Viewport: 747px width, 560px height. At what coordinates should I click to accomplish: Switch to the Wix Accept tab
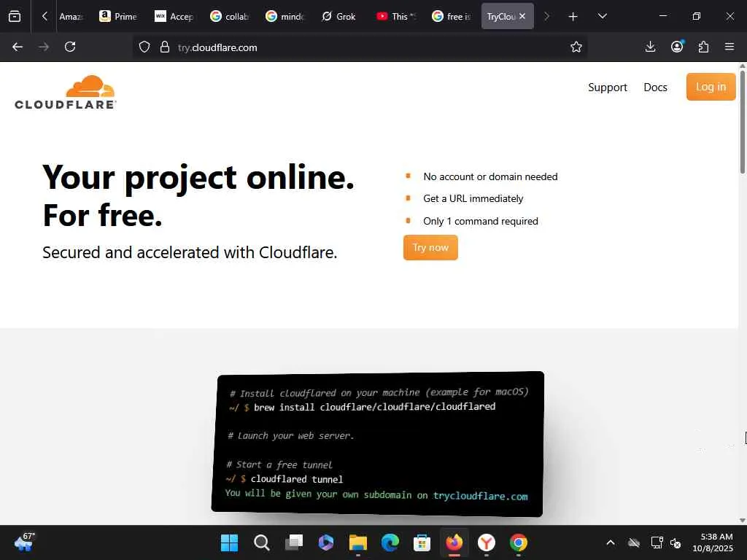tap(174, 16)
